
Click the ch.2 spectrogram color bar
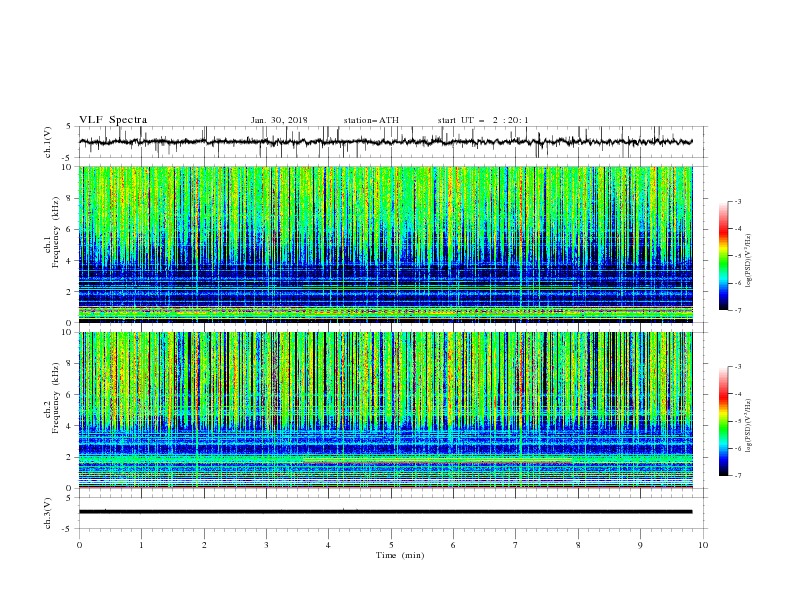pos(723,421)
